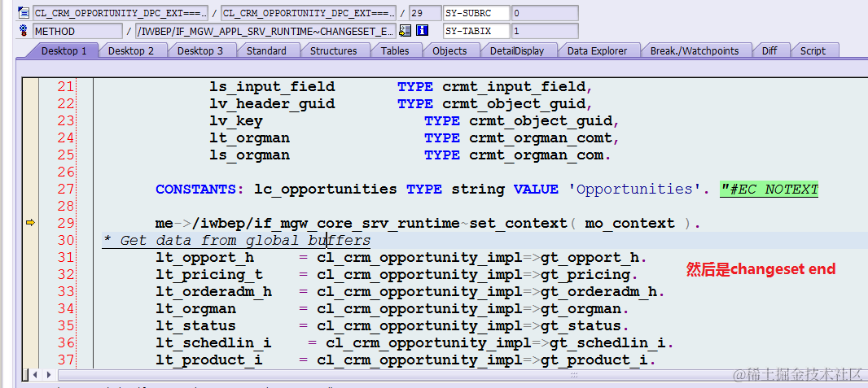
Task: Click the METHOD event type field
Action: pyautogui.click(x=77, y=31)
